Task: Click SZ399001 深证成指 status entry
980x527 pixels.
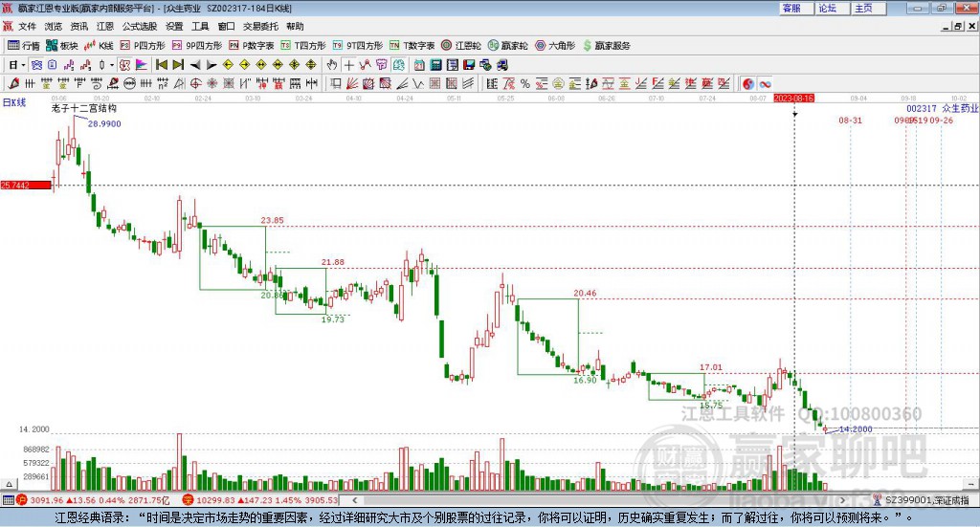Action: pos(921,500)
